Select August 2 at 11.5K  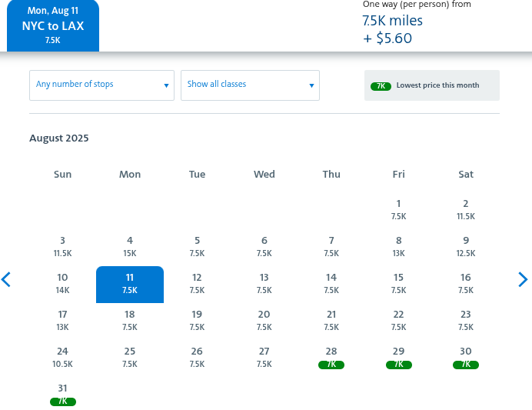click(x=466, y=211)
